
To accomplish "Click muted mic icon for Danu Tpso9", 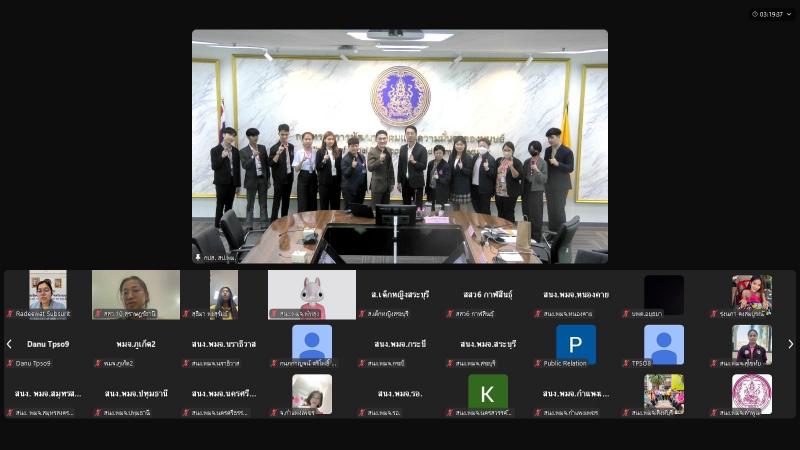I will click(x=10, y=363).
